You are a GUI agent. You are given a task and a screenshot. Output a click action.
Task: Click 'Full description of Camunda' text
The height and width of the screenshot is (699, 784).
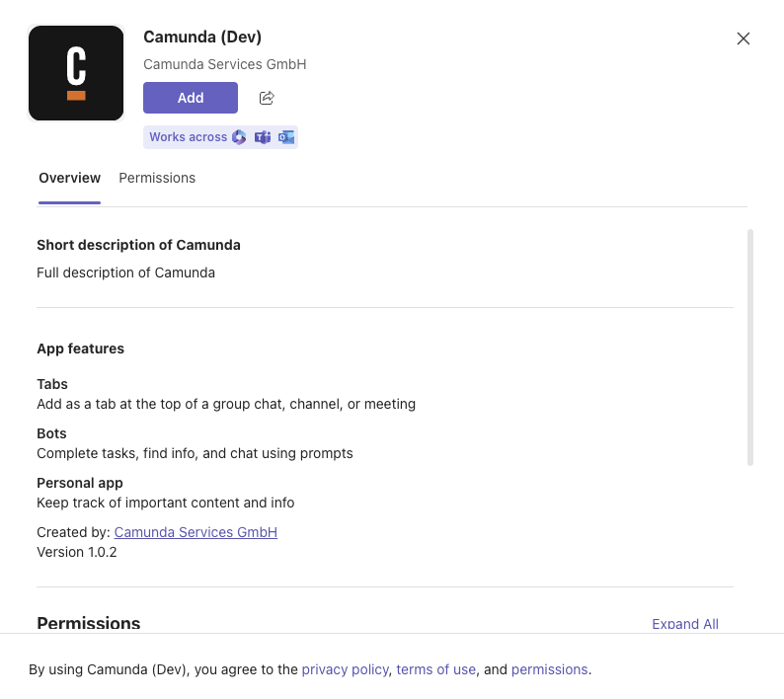[x=126, y=272]
